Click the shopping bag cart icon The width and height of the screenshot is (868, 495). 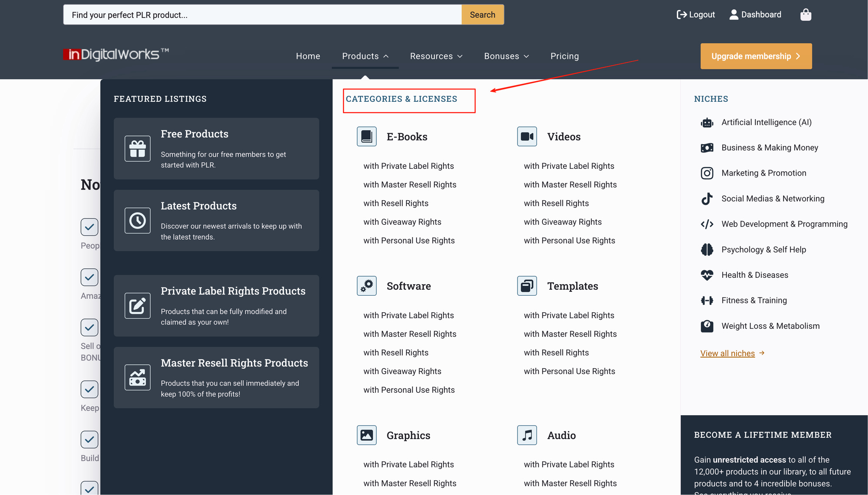pos(805,15)
